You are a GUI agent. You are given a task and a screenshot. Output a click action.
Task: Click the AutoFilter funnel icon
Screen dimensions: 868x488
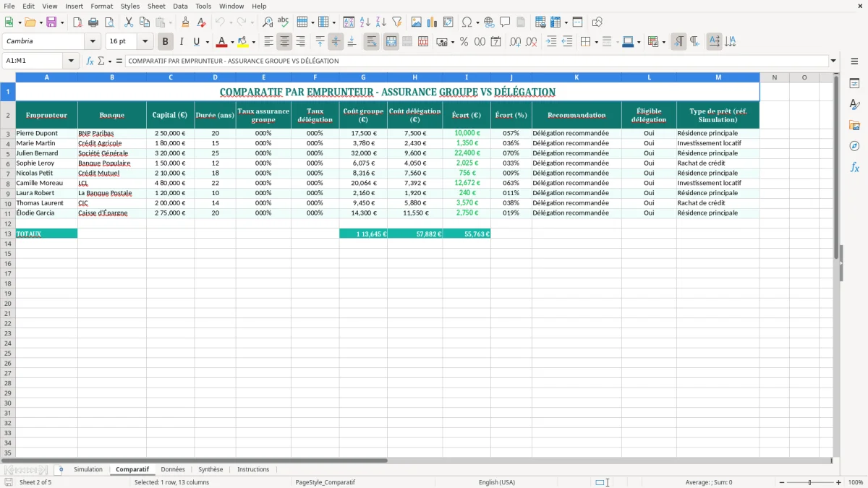397,22
